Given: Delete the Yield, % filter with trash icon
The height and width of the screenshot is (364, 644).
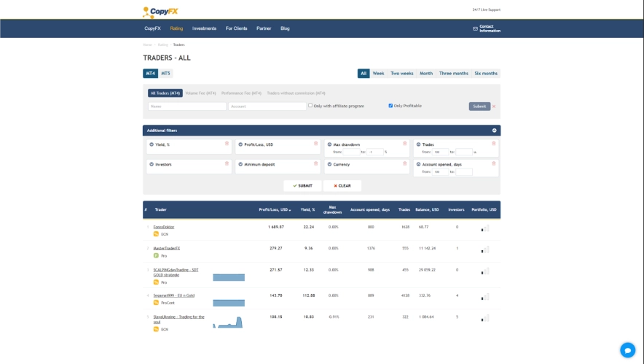Looking at the screenshot, I should pos(227,144).
